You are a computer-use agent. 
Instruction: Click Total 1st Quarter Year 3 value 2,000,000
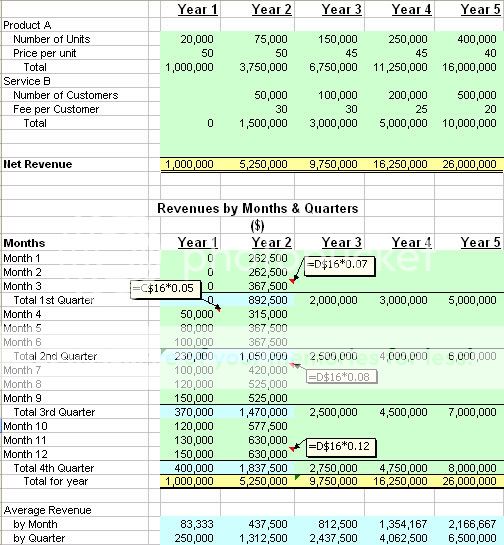tap(333, 300)
